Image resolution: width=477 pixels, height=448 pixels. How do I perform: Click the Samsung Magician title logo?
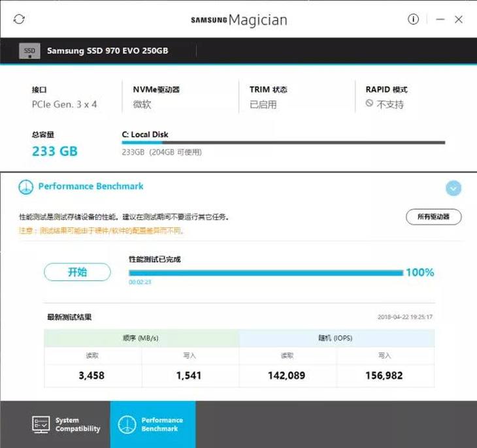click(x=239, y=20)
